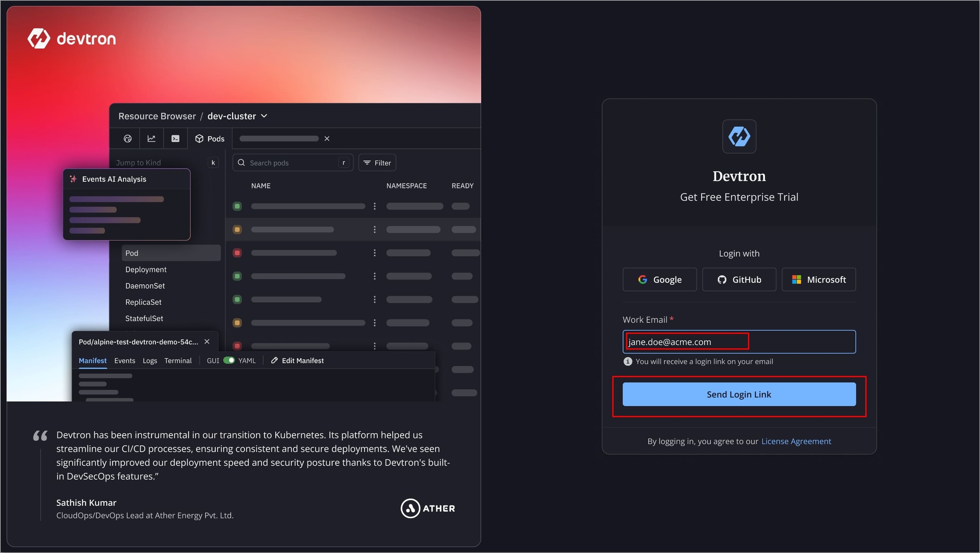Screen dimensions: 980x553
Task: Select DaemonSet in the kind list
Action: pyautogui.click(x=145, y=286)
